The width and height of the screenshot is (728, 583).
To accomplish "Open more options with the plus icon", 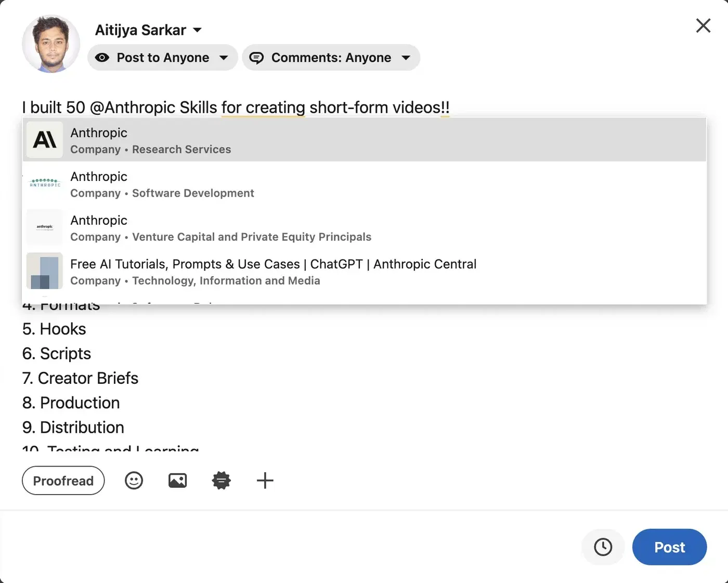I will coord(265,481).
